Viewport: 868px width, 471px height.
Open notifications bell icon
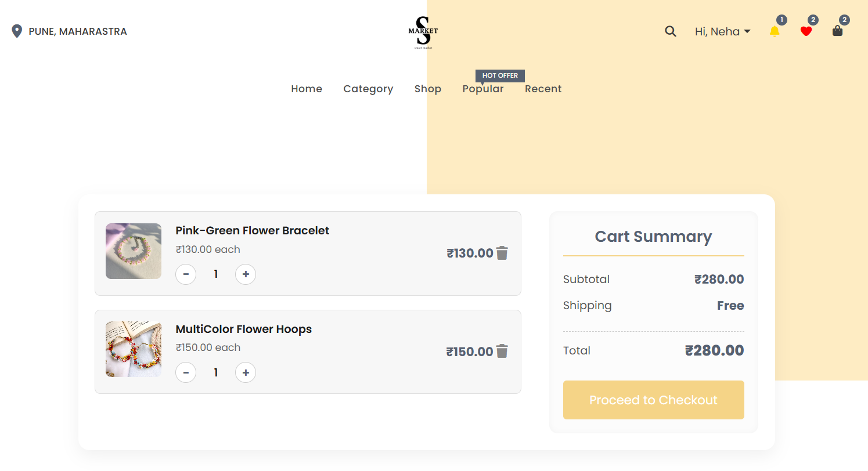[x=775, y=31]
